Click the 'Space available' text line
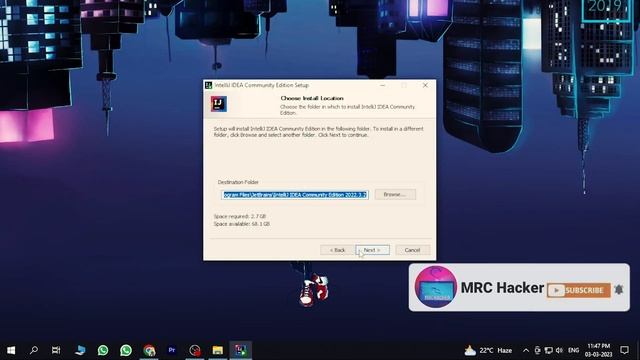Screen dimensions: 640x360 click(242, 224)
